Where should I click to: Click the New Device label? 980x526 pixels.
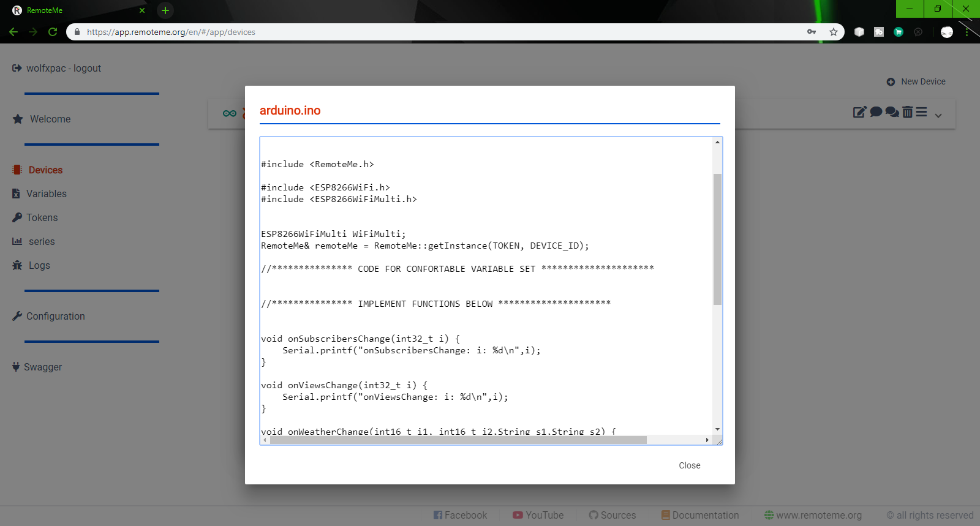923,81
